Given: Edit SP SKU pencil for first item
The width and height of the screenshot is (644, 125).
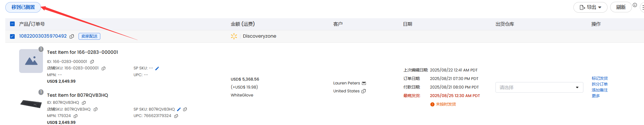Looking at the screenshot, I should point(157,68).
